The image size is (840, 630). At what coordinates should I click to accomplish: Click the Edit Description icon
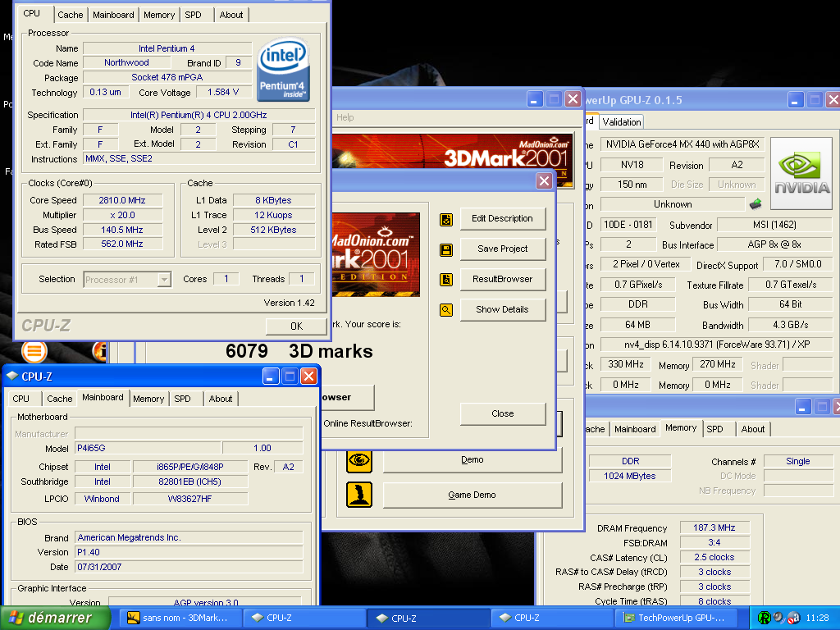(x=445, y=220)
